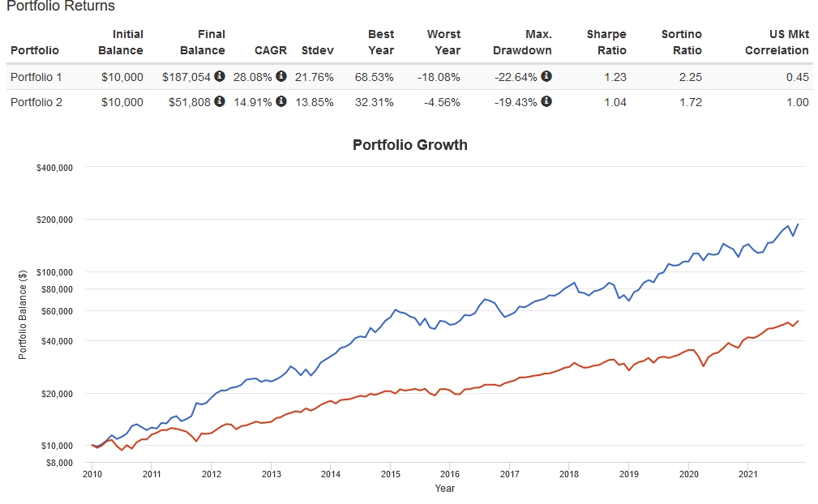The image size is (818, 504).
Task: Click the Sortino Ratio column header
Action: point(681,42)
